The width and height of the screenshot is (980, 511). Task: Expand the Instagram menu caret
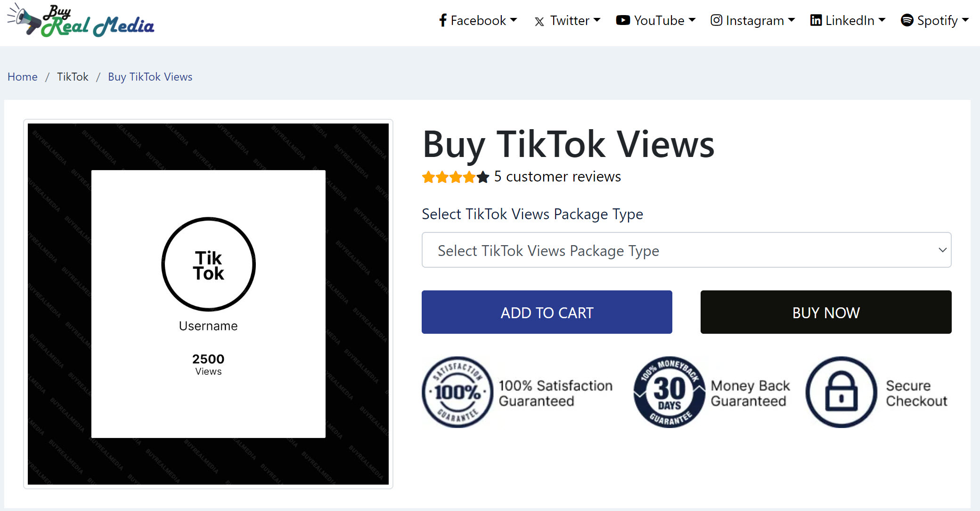point(792,20)
